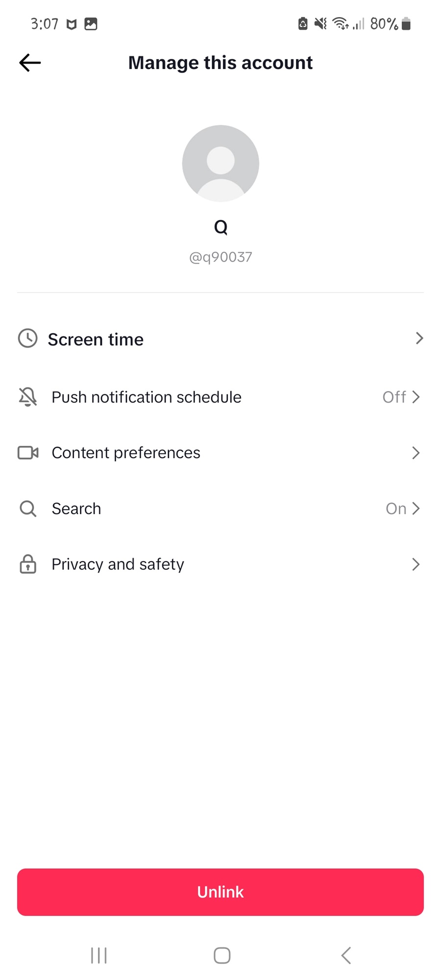
Task: Expand Content preferences with its chevron
Action: coord(416,453)
